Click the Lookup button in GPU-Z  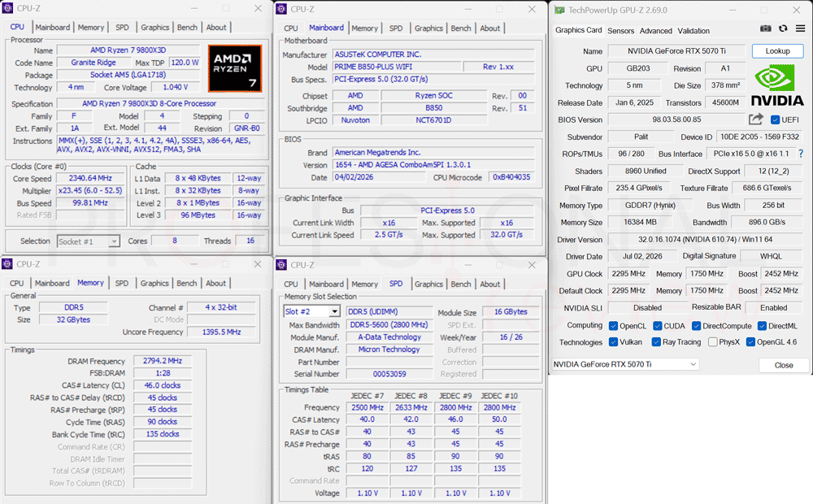[x=778, y=51]
